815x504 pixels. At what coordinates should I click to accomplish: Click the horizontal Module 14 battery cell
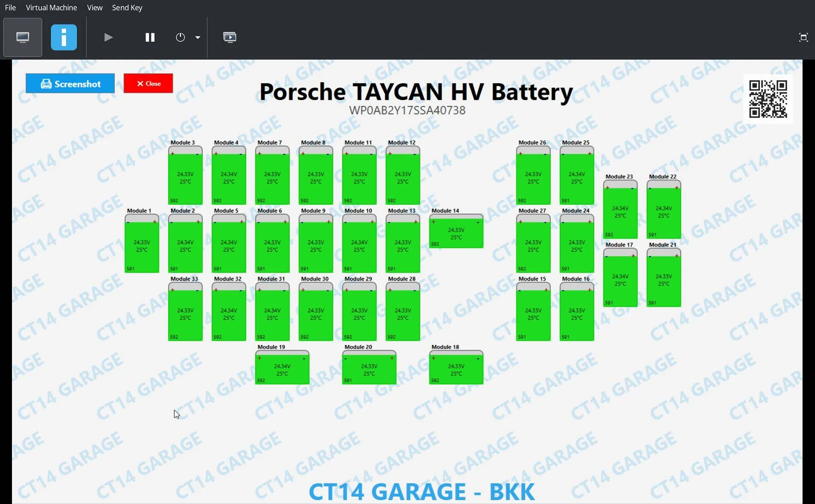pyautogui.click(x=456, y=231)
